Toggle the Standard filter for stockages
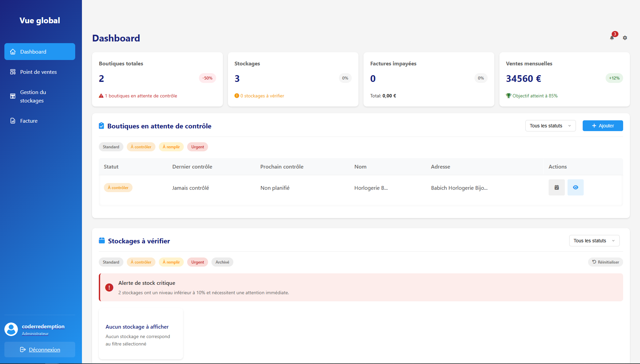This screenshot has width=640, height=364. [111, 262]
